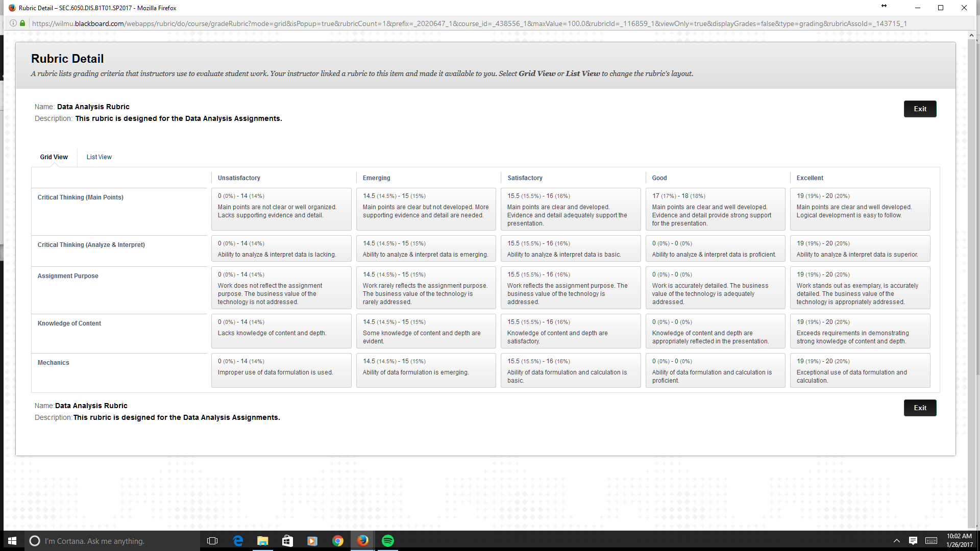This screenshot has width=980, height=551.
Task: Open Action Center notification icon
Action: pos(913,541)
